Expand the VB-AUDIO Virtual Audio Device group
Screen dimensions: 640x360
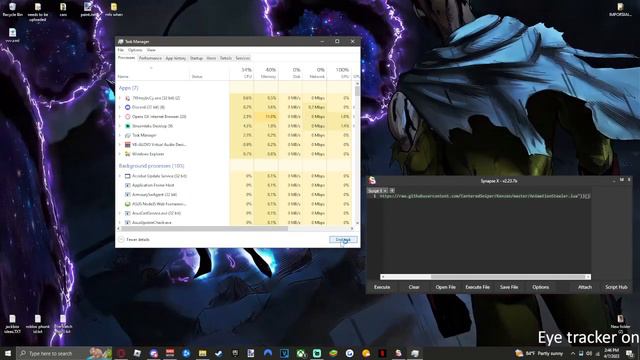click(x=120, y=145)
